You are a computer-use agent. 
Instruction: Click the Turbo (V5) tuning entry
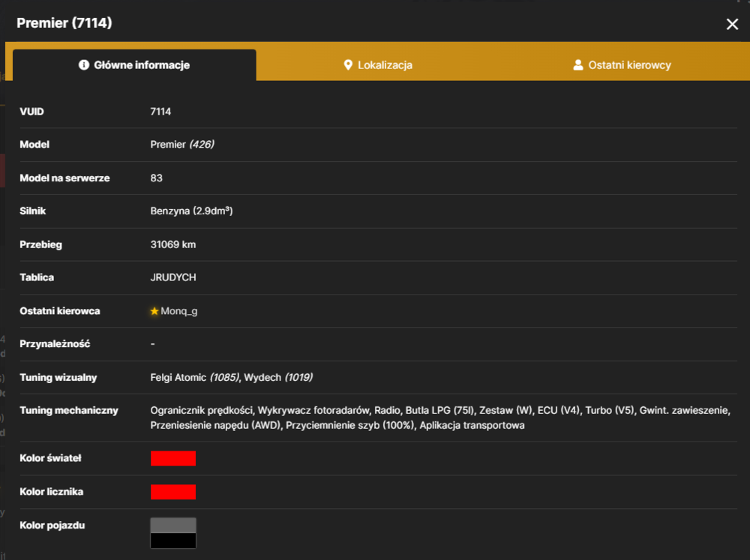click(x=610, y=410)
